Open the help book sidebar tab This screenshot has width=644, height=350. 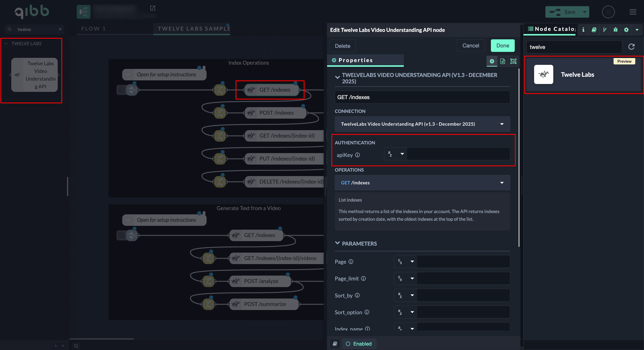[594, 30]
